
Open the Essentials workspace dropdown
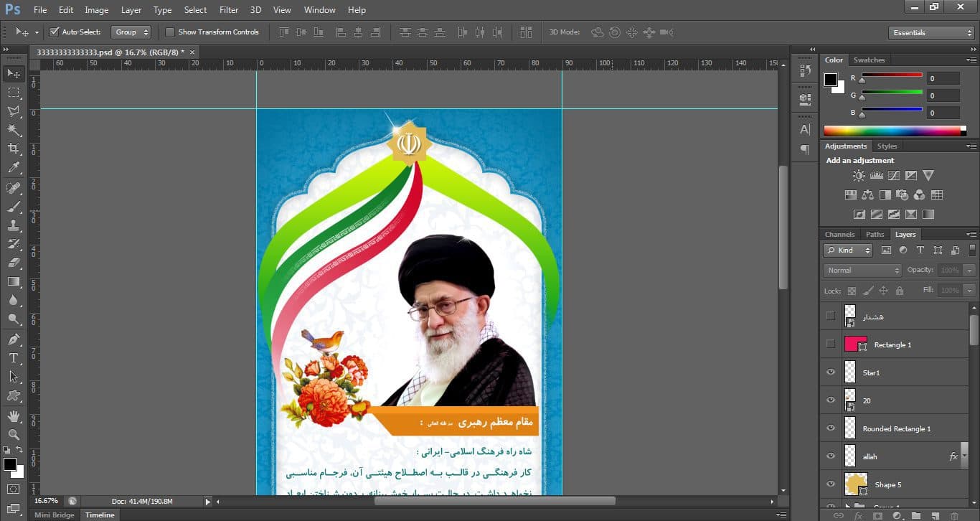pos(930,33)
